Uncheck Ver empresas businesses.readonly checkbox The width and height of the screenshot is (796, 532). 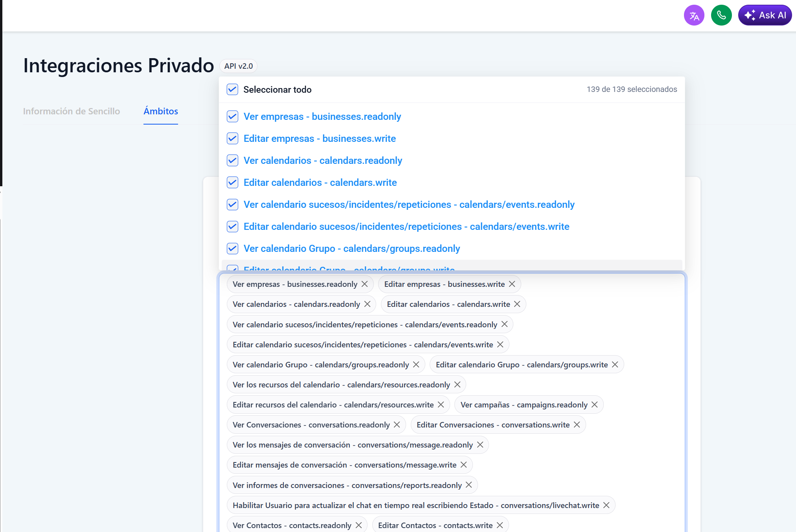tap(232, 117)
